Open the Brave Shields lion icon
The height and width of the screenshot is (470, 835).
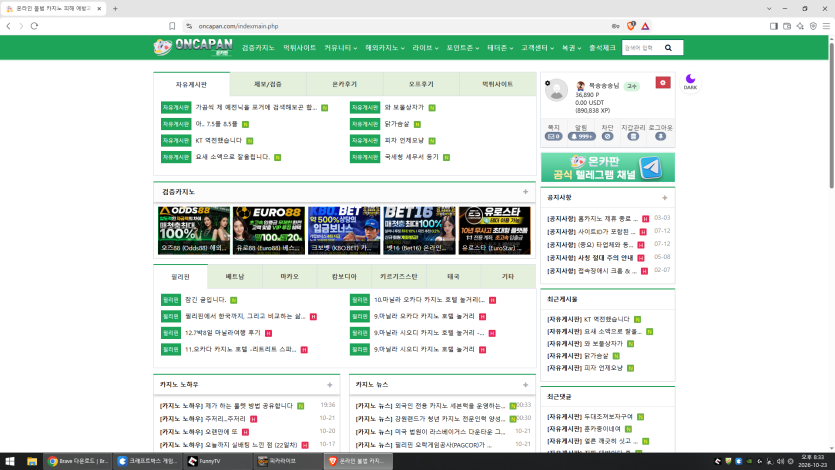631,26
